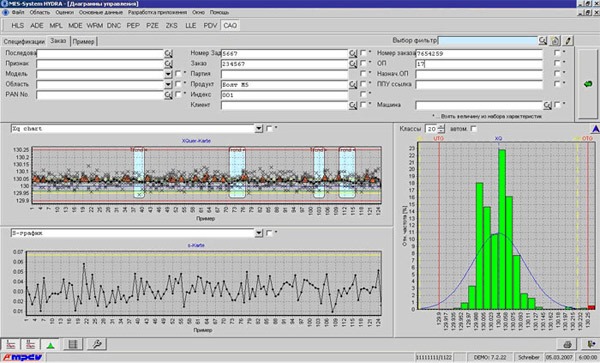
Task: Click the green triangle icon in bottom toolbar
Action: pyautogui.click(x=50, y=345)
